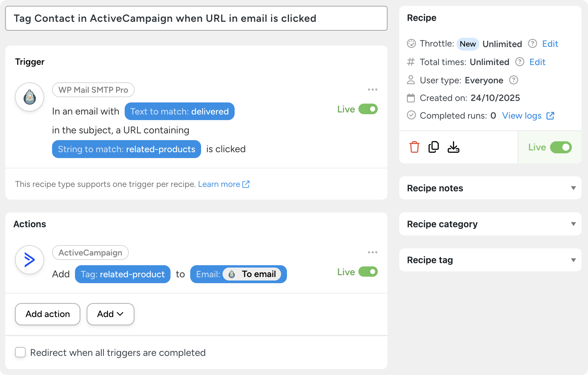Expand the Recipe notes panel
The height and width of the screenshot is (375, 588).
573,188
